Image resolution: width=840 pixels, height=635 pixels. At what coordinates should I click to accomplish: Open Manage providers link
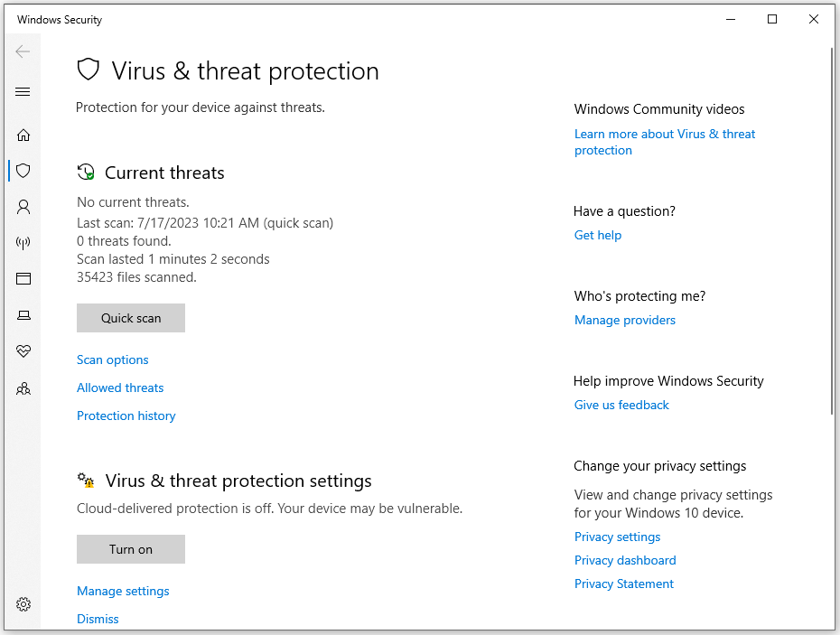[625, 320]
